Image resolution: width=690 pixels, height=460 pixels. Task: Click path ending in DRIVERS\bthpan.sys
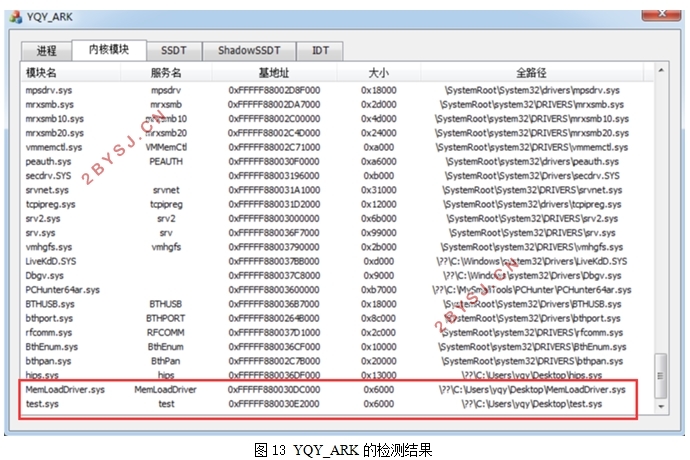coord(532,361)
